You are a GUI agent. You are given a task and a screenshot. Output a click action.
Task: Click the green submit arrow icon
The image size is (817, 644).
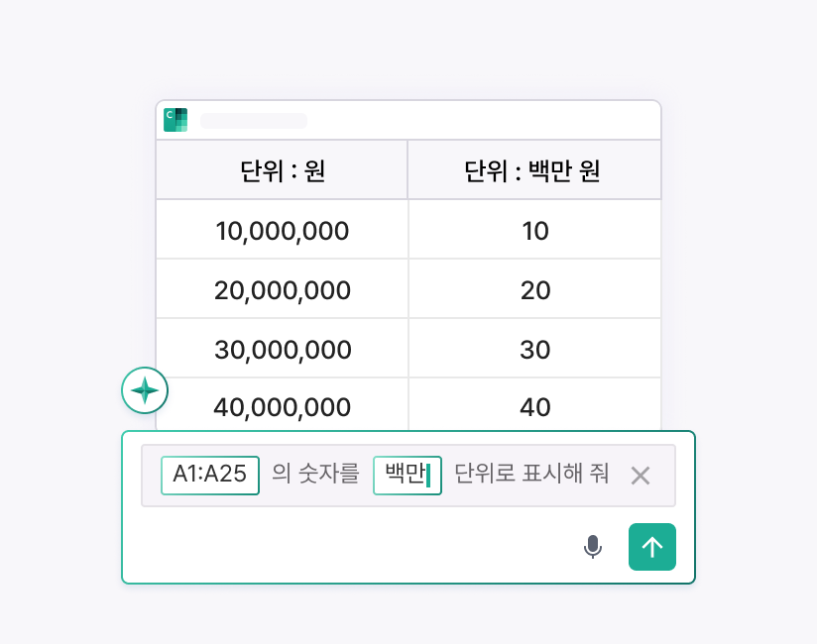click(x=652, y=547)
